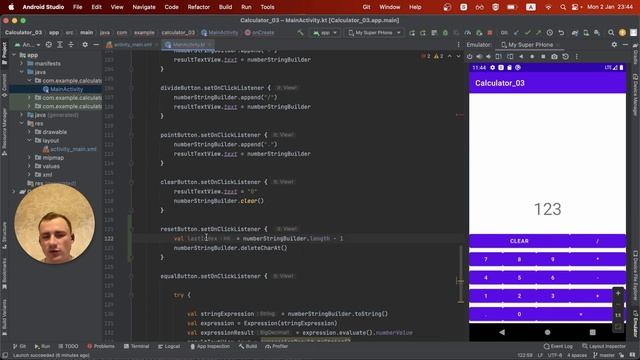Open the Git menu in the menu bar

pos(366,7)
